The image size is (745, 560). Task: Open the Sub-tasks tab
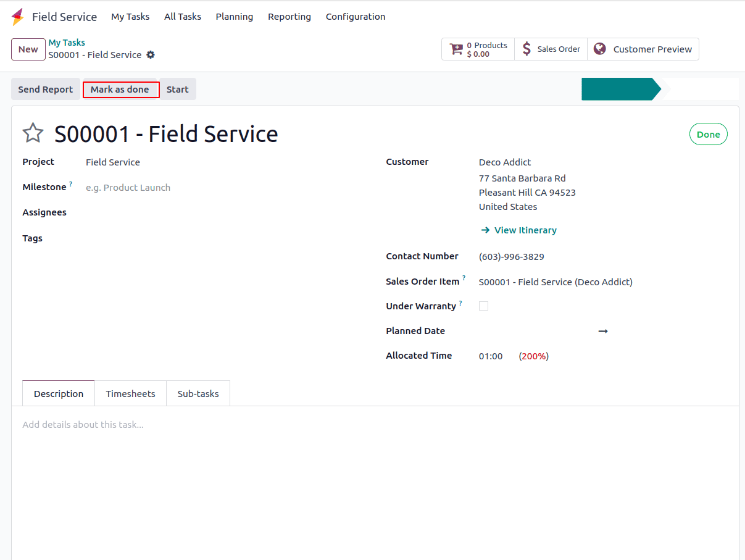[198, 394]
